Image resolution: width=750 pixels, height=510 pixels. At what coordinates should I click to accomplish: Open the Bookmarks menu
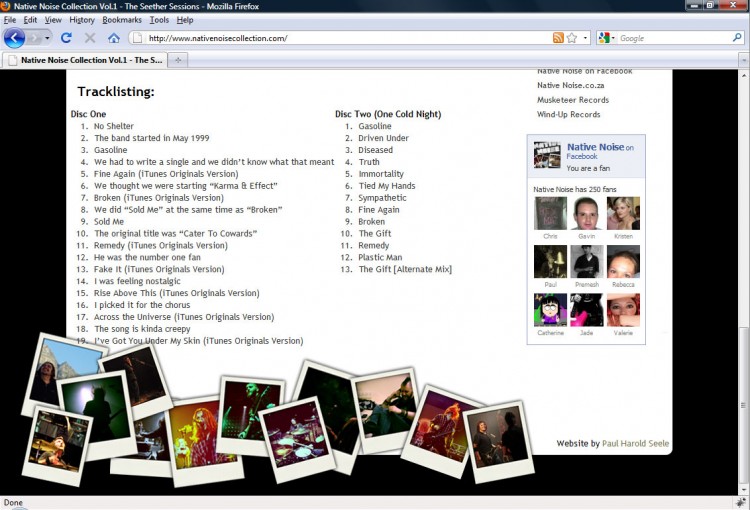(122, 20)
